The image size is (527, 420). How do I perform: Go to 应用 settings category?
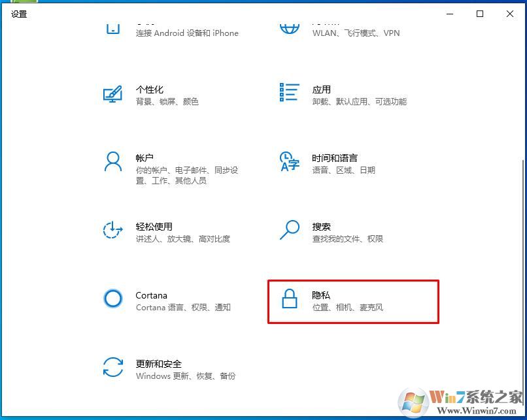click(x=321, y=89)
